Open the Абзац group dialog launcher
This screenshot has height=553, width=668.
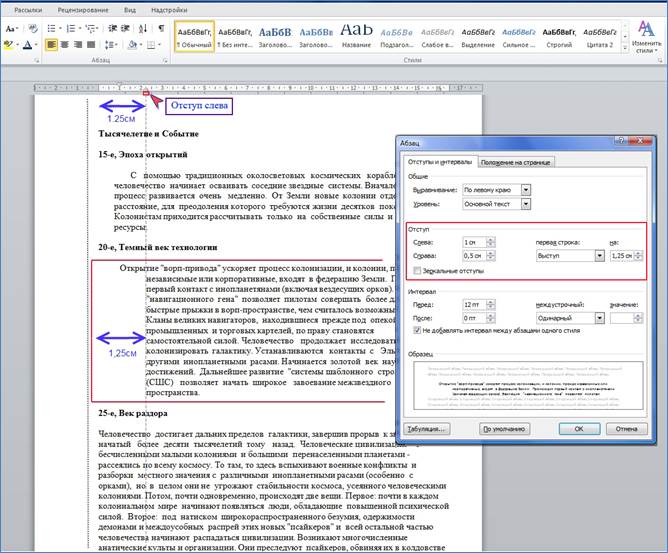point(166,62)
